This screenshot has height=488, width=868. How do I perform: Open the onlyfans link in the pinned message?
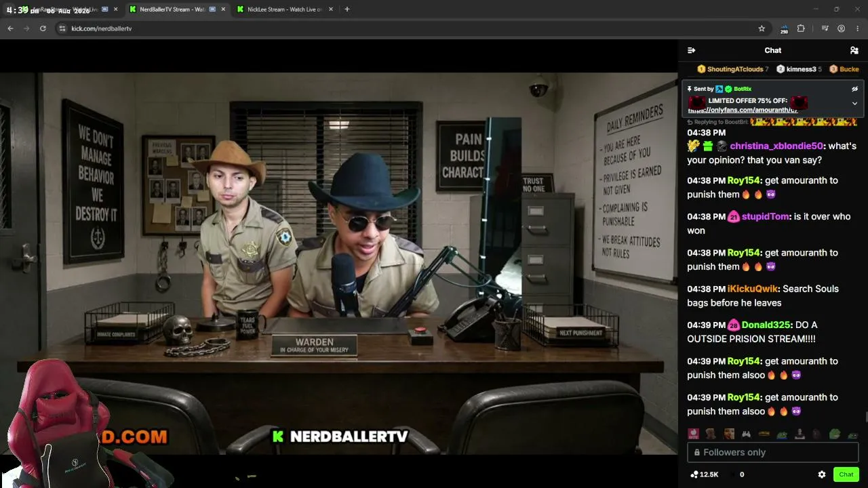[x=743, y=110]
